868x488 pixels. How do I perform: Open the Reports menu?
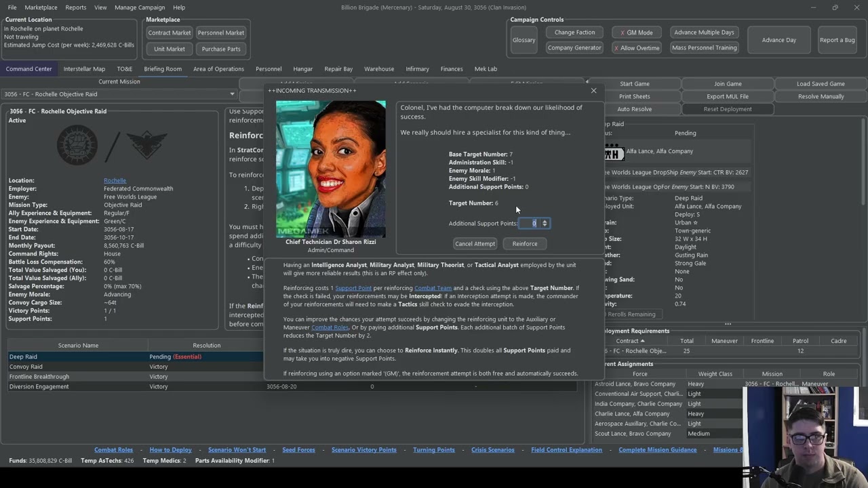click(x=76, y=7)
